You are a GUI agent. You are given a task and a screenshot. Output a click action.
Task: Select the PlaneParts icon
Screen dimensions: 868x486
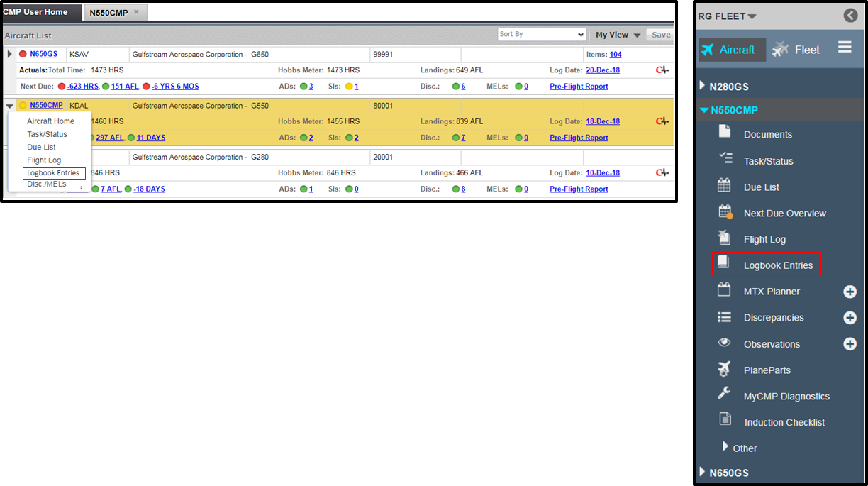(724, 370)
